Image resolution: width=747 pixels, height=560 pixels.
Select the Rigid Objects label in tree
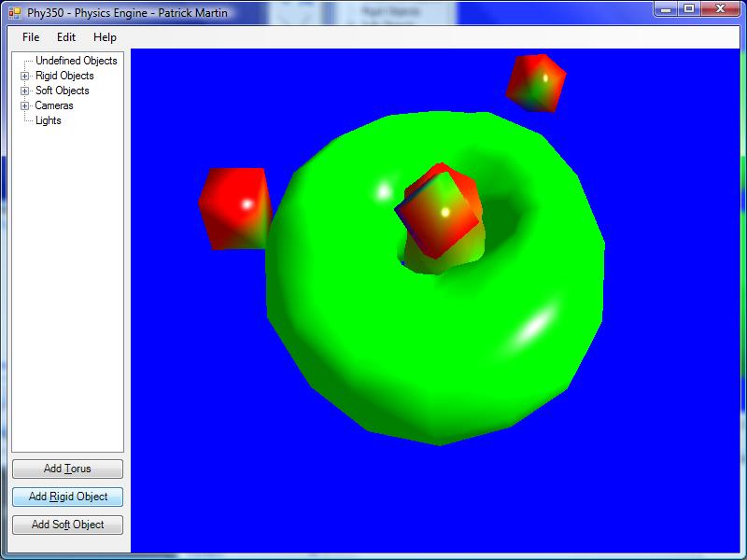tap(64, 76)
